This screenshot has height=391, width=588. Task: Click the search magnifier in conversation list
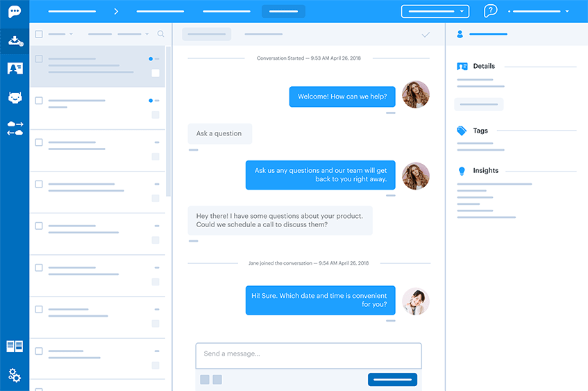160,34
